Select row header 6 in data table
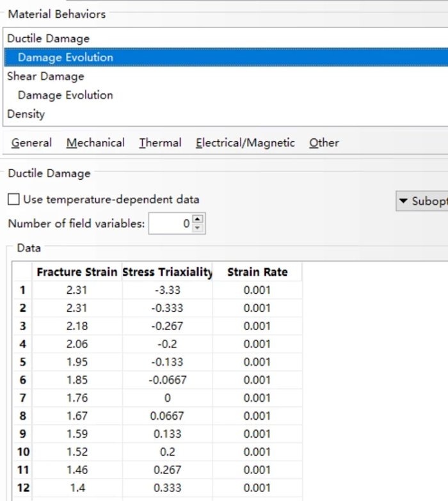This screenshot has height=501, width=448. tap(22, 380)
